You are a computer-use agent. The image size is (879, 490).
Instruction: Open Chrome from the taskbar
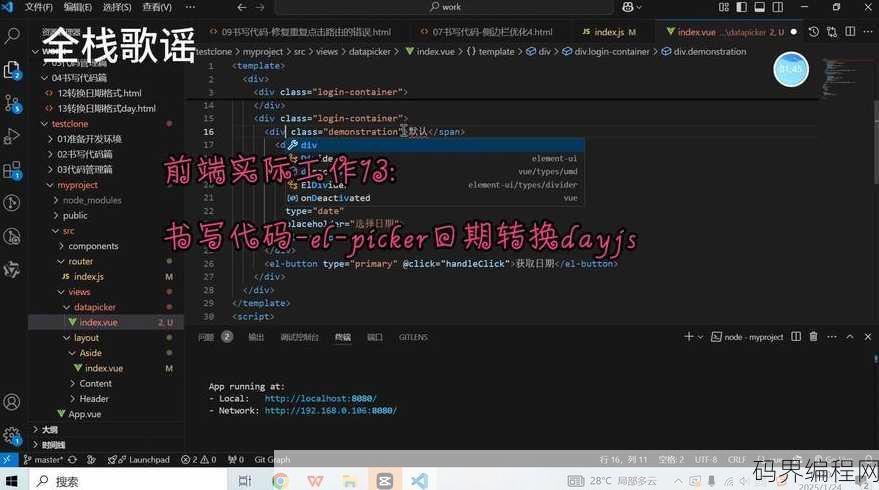point(280,481)
